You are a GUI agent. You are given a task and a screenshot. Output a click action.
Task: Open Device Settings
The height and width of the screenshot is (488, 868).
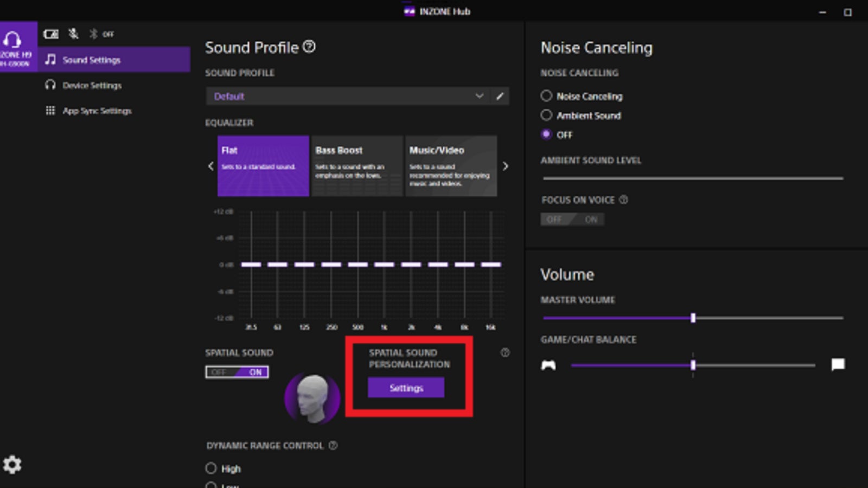tap(92, 85)
